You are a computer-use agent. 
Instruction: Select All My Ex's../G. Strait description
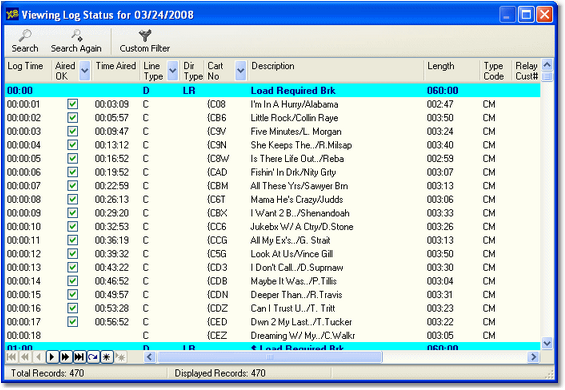click(290, 240)
